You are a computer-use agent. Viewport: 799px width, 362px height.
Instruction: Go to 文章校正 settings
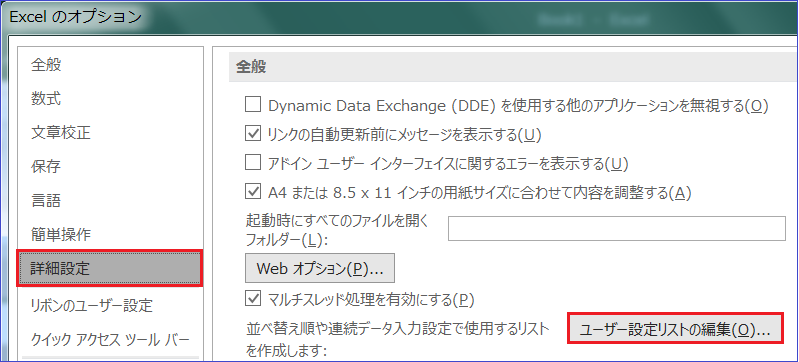tap(110, 133)
